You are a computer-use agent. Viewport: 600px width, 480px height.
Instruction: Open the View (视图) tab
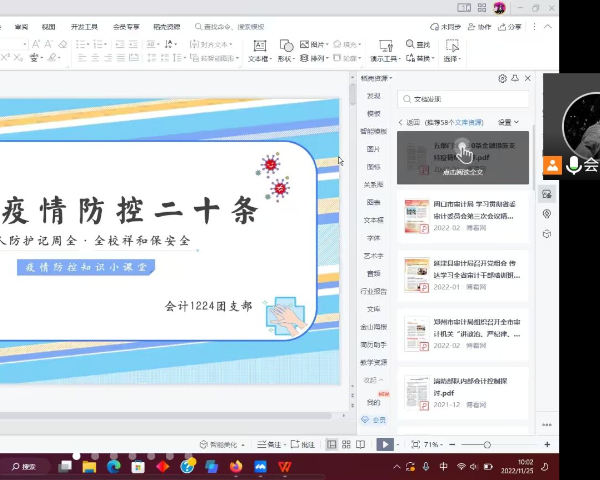pos(49,27)
